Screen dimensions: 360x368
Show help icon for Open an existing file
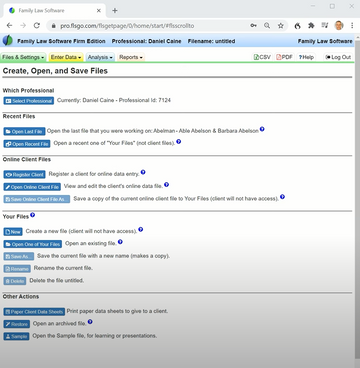(x=120, y=242)
